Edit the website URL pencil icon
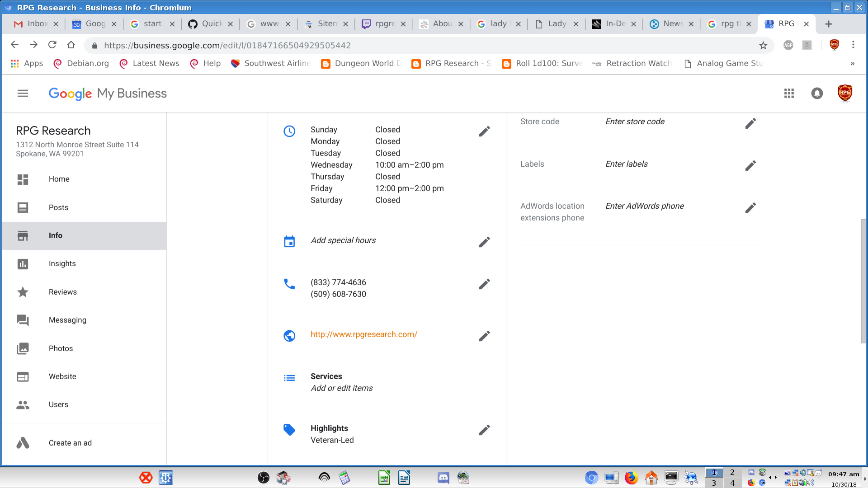Viewport: 868px width, 488px height. pyautogui.click(x=484, y=336)
